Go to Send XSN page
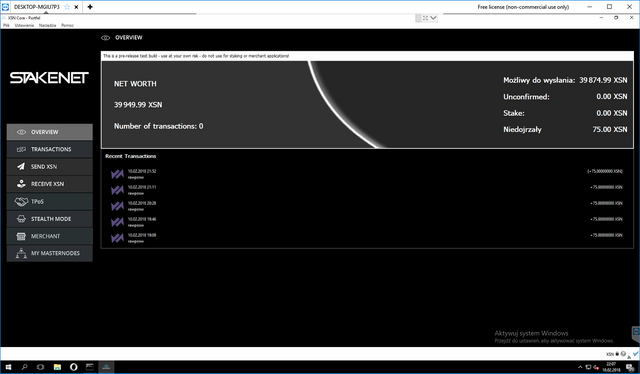This screenshot has height=374, width=640. click(49, 167)
